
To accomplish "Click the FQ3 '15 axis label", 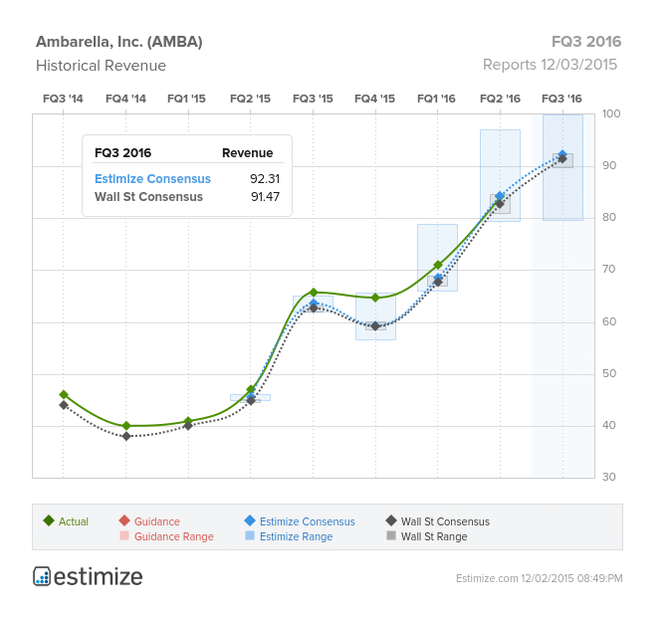I will coord(313,99).
